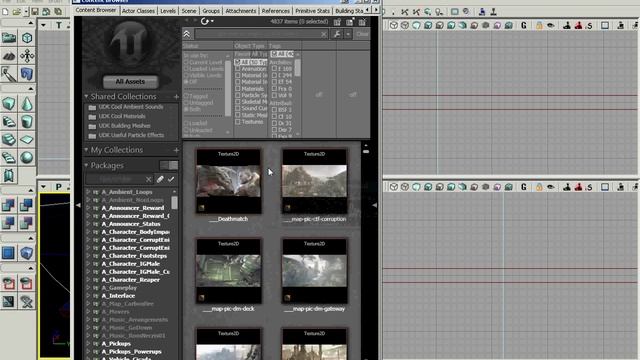Click CSG Subtract icon

tap(27, 205)
